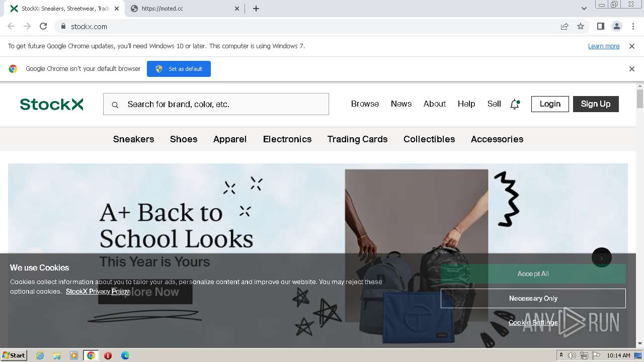Open StockX Privacy Policy link

tap(98, 291)
